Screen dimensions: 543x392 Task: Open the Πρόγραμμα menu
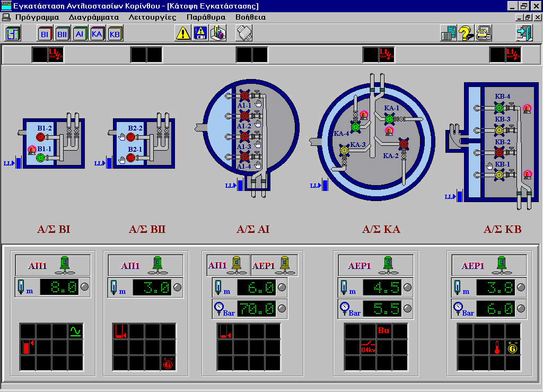click(x=37, y=17)
